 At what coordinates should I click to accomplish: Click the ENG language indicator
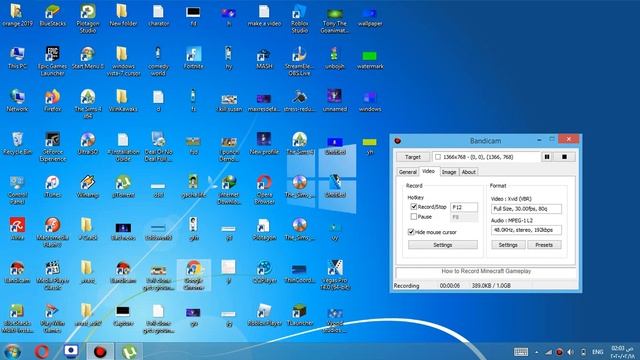598,352
